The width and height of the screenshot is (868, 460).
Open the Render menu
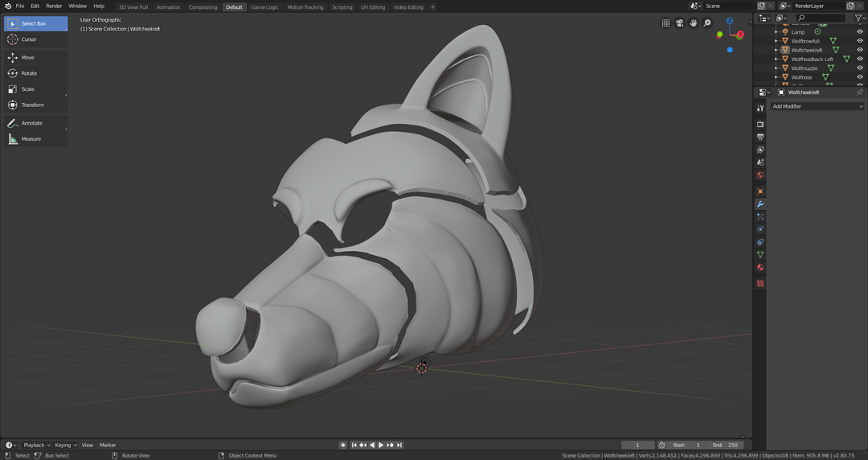tap(54, 6)
